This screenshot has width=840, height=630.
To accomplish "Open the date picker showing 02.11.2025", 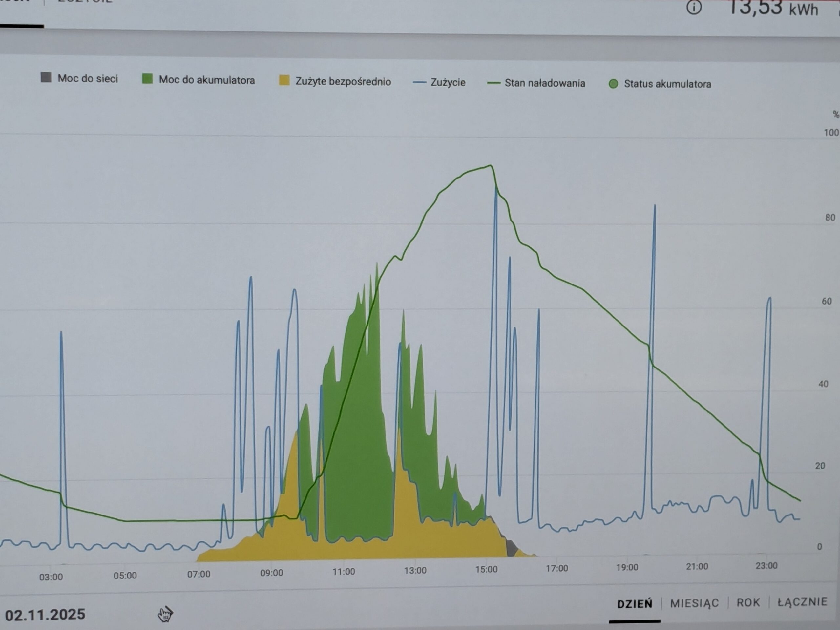I will 45,615.
